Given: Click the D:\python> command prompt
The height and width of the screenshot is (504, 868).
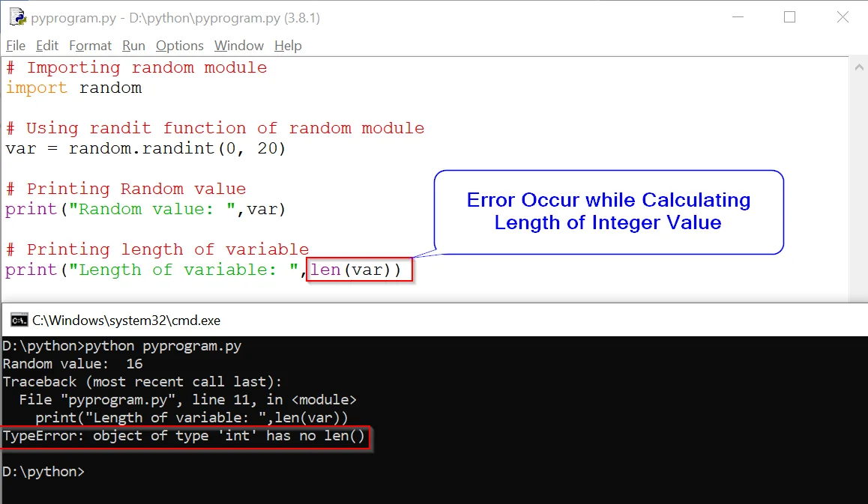Looking at the screenshot, I should 45,471.
